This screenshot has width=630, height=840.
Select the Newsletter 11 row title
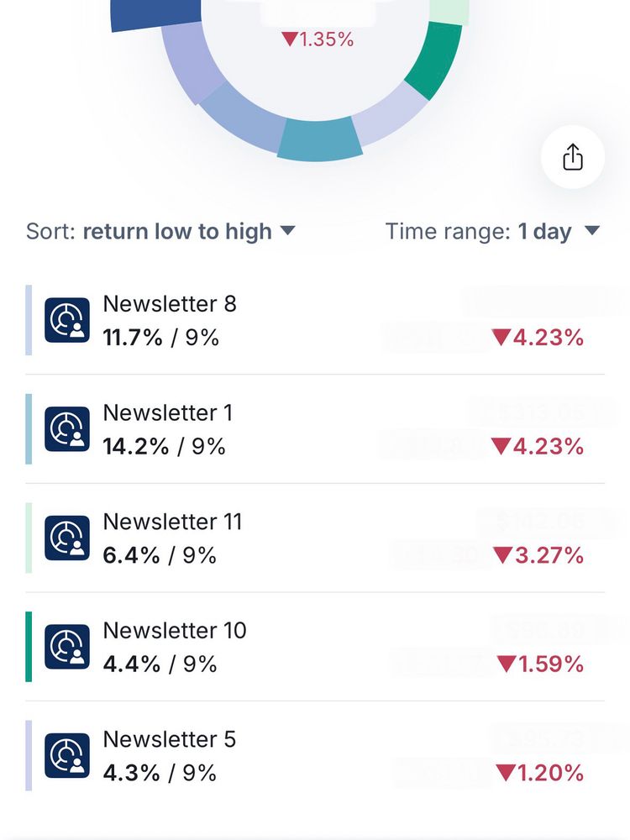(x=172, y=522)
